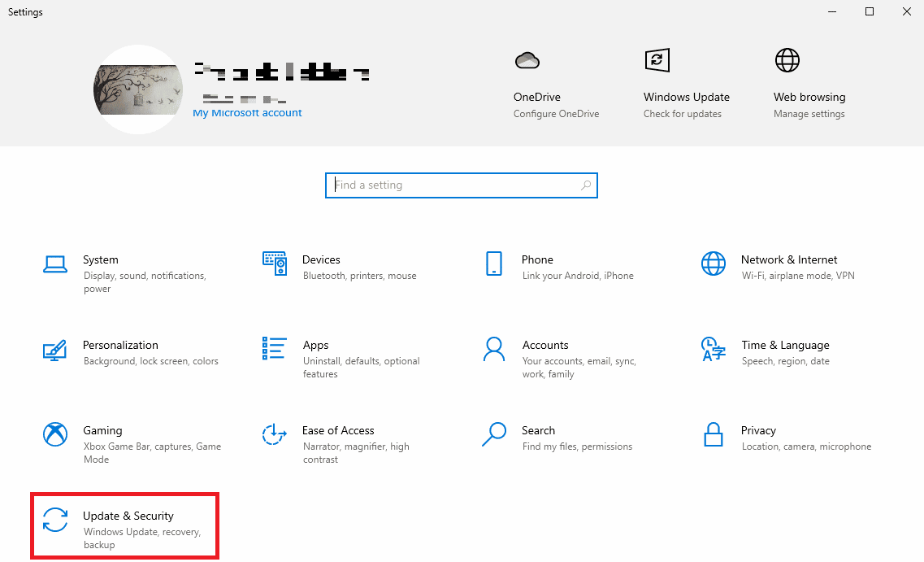Open the OneDrive cloud icon
Viewport: 924px width, 562px height.
coord(527,60)
